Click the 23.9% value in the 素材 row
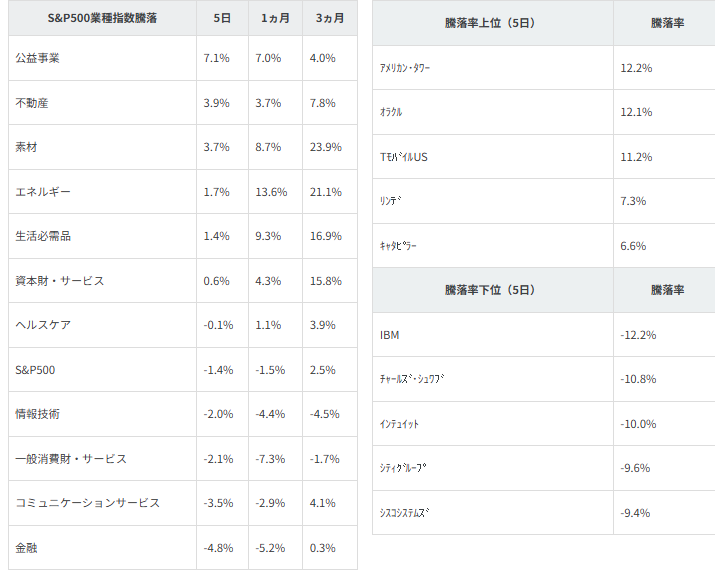Viewport: 715px width, 582px height. coord(325,147)
